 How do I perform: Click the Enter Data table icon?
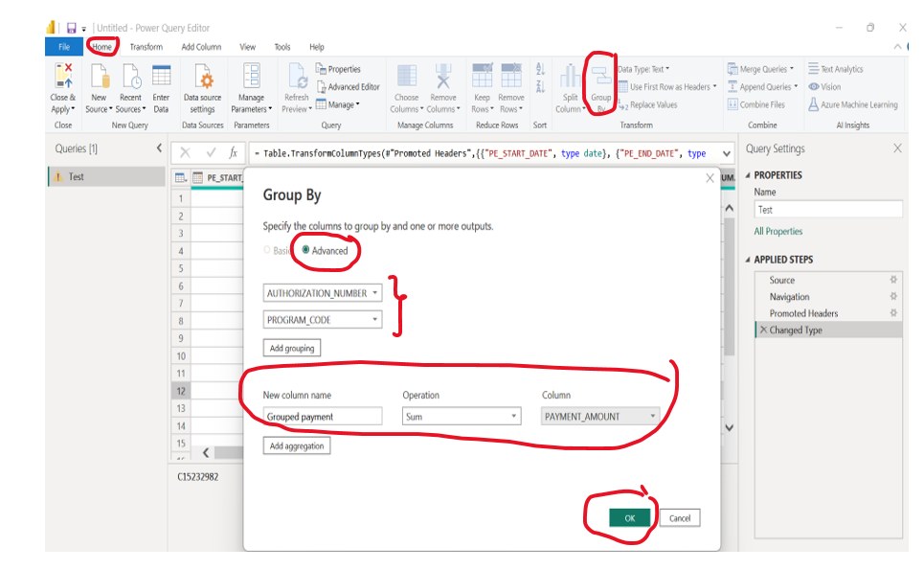point(161,77)
